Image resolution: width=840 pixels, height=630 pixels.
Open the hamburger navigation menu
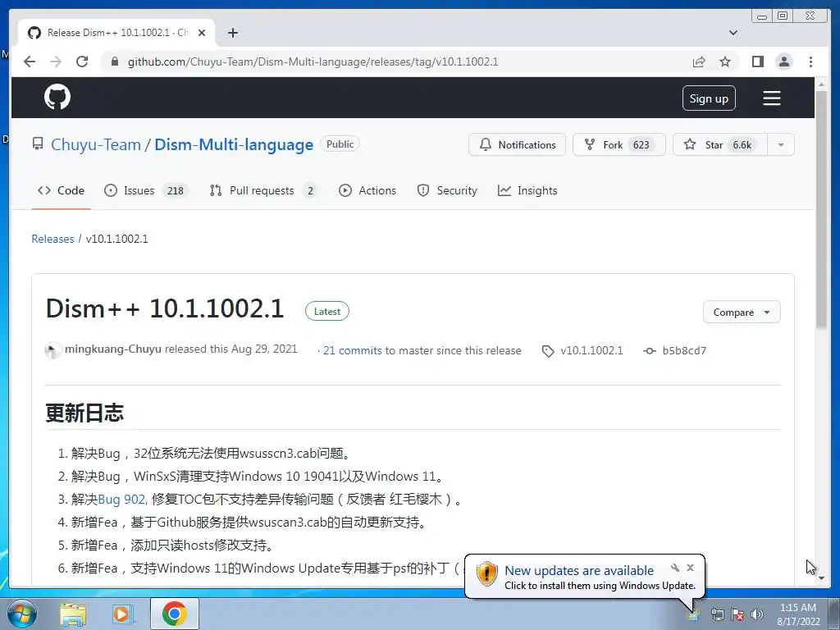(771, 98)
